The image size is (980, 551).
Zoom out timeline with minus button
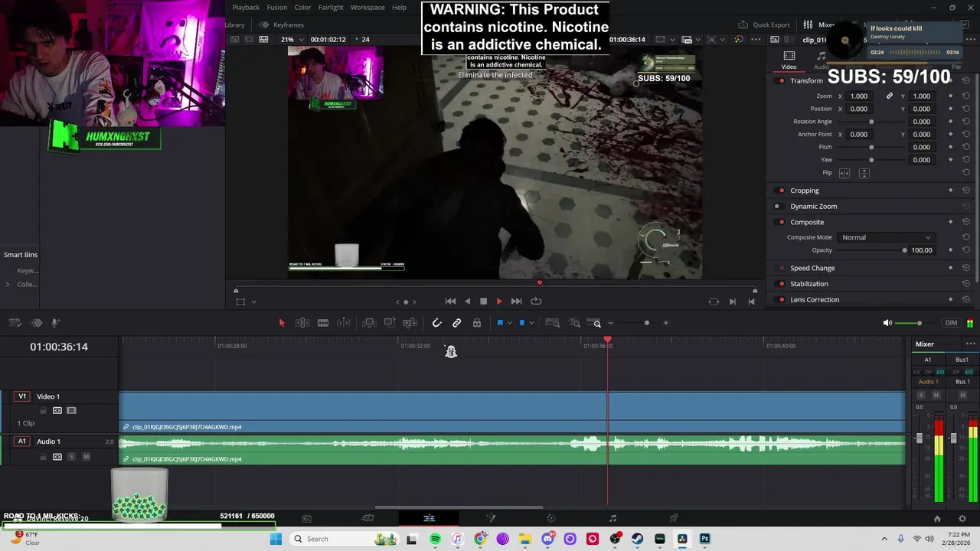point(610,323)
